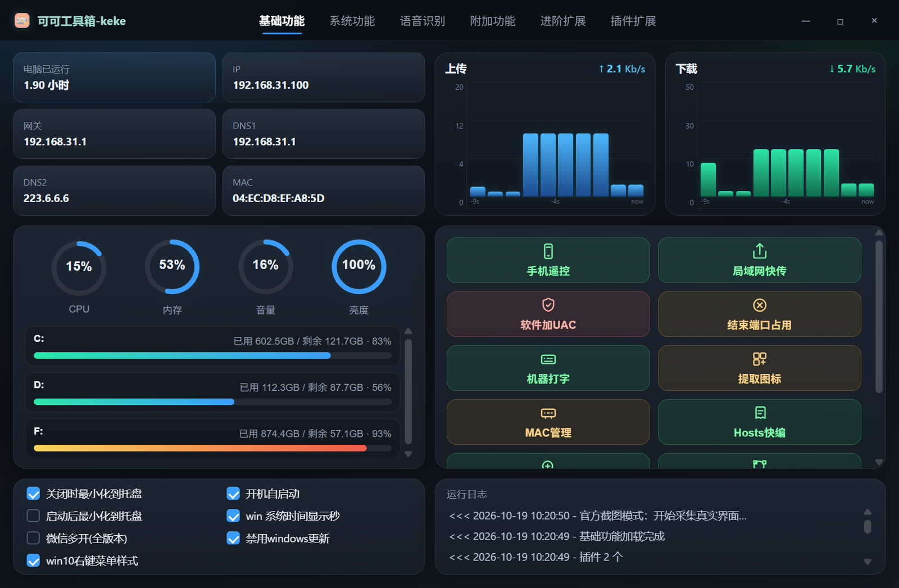Select the circled-X icon for 结束端口占用
899x588 pixels.
(760, 305)
